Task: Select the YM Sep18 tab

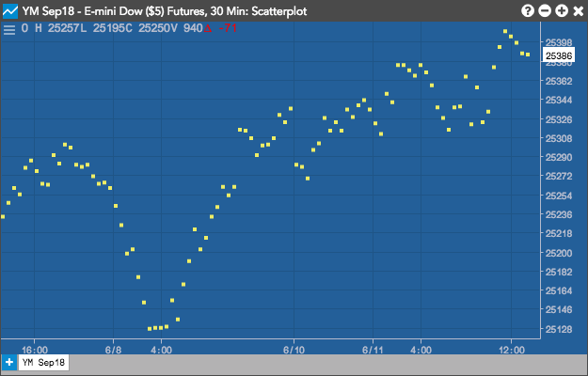Action: coord(43,362)
